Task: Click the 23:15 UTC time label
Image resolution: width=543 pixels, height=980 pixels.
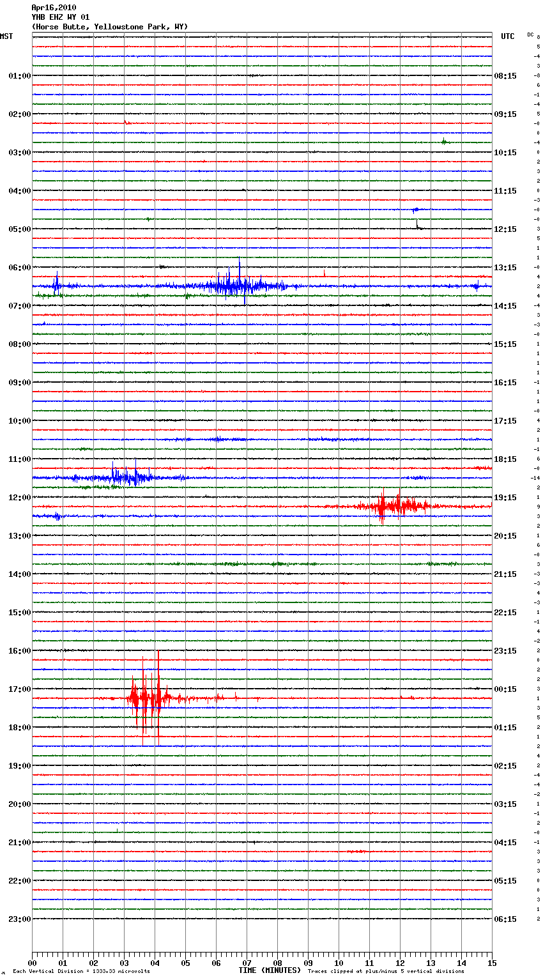Action: pyautogui.click(x=505, y=651)
